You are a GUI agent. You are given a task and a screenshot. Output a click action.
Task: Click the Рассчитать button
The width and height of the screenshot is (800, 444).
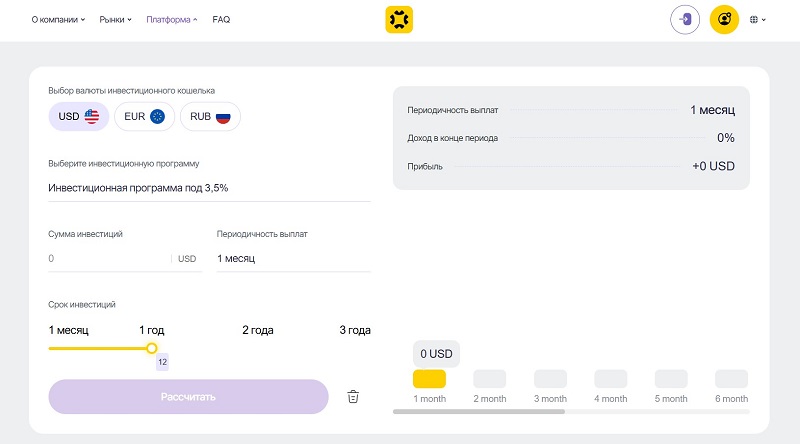coord(188,397)
